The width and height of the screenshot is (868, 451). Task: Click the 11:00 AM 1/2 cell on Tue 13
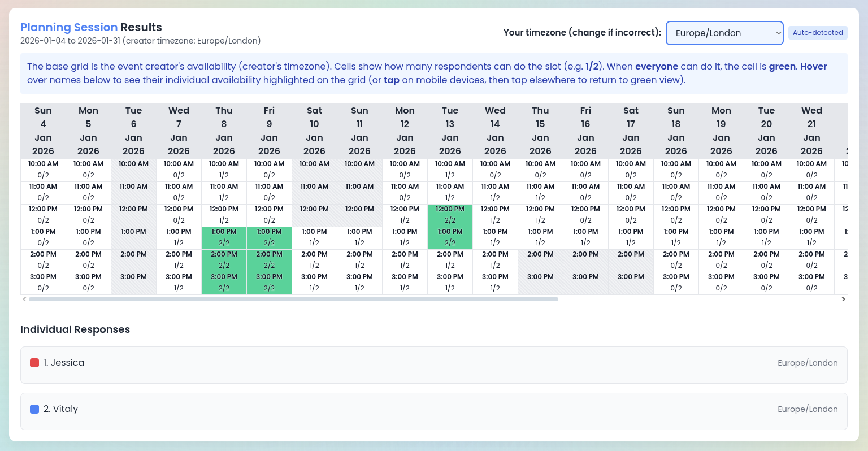[450, 193]
